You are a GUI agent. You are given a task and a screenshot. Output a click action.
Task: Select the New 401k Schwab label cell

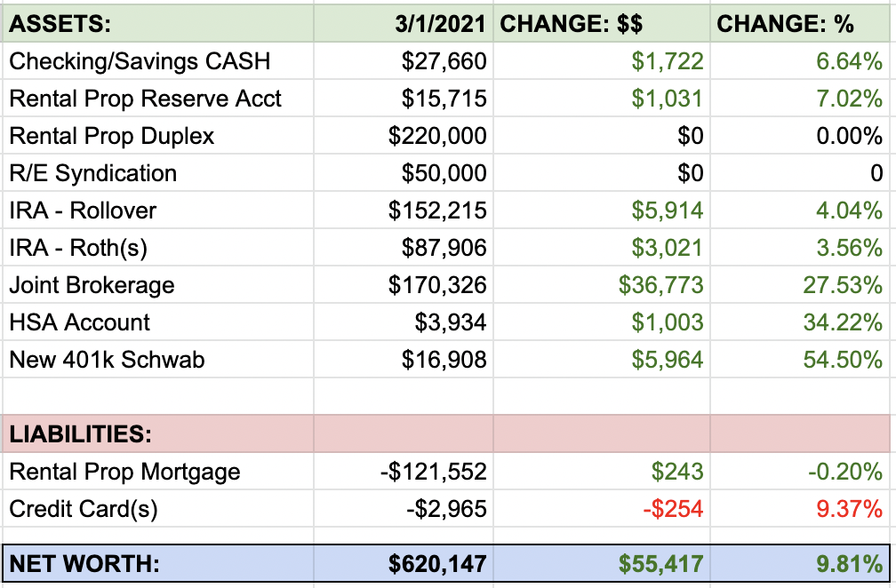[x=108, y=360]
